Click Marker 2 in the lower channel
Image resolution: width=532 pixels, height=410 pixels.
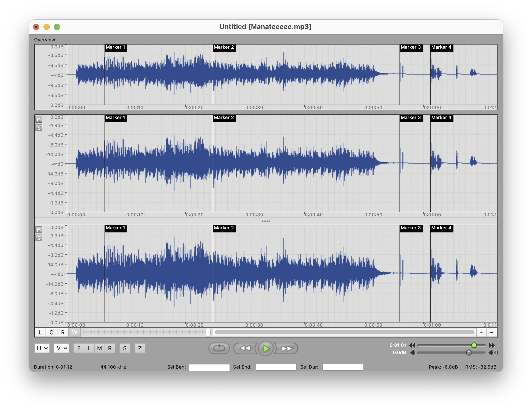(x=224, y=228)
